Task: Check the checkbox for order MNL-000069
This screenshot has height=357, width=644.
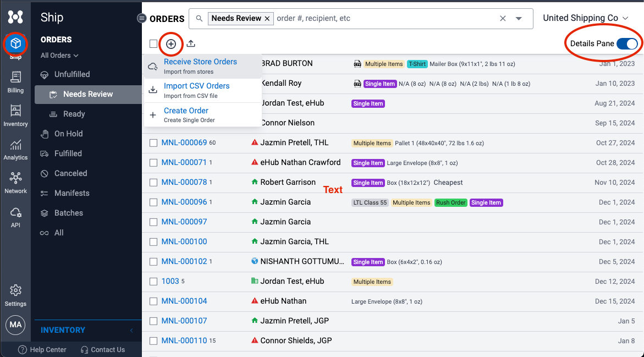Action: 153,142
